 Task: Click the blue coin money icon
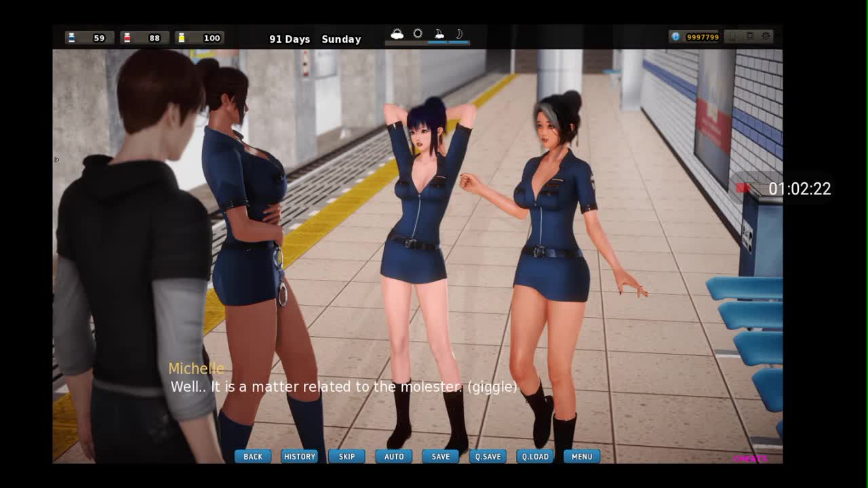click(x=675, y=37)
